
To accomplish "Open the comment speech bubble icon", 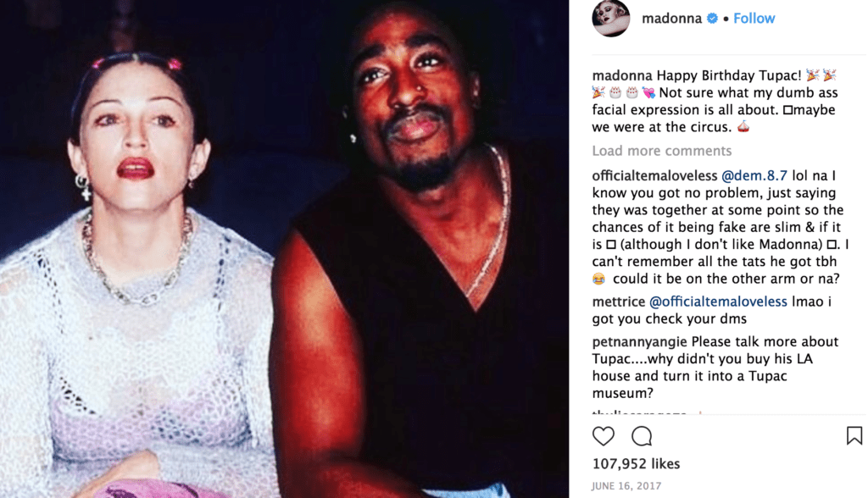I will pos(642,436).
